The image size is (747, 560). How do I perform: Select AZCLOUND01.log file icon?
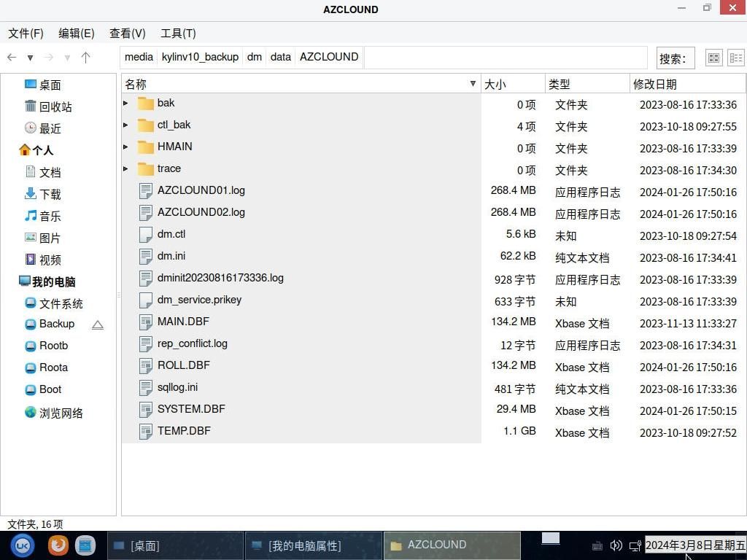(x=145, y=191)
